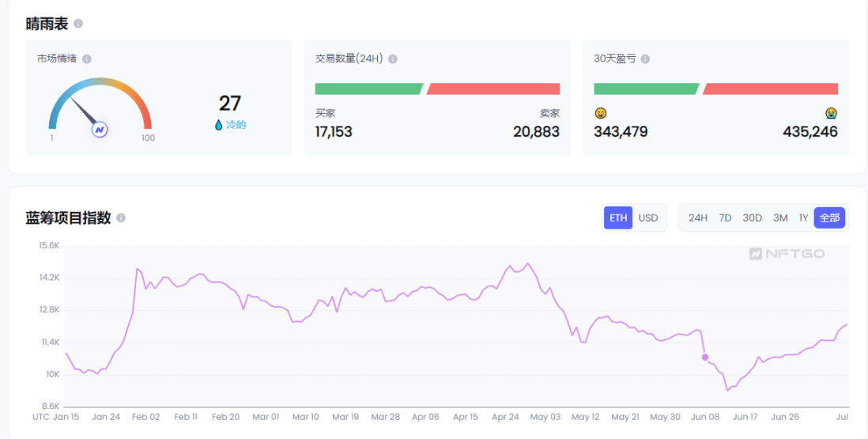Select the 3M time range
868x439 pixels.
click(780, 218)
